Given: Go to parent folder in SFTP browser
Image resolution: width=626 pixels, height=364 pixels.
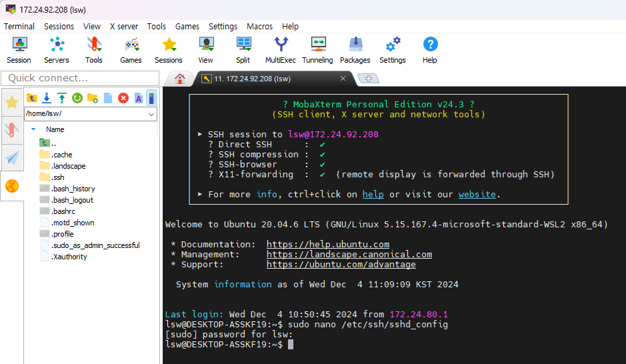Looking at the screenshot, I should [32, 98].
